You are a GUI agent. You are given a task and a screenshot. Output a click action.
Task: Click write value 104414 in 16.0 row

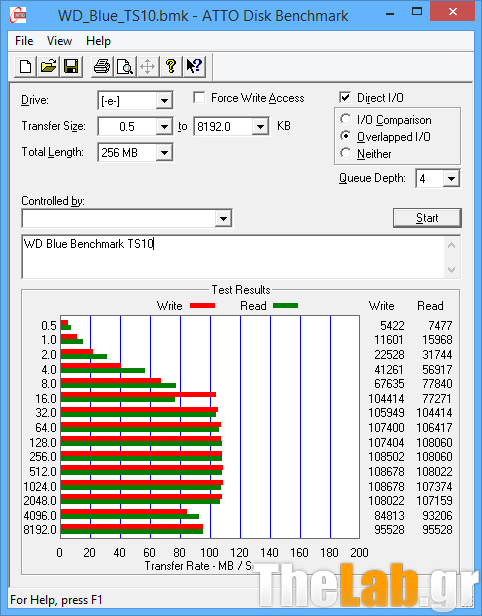386,399
